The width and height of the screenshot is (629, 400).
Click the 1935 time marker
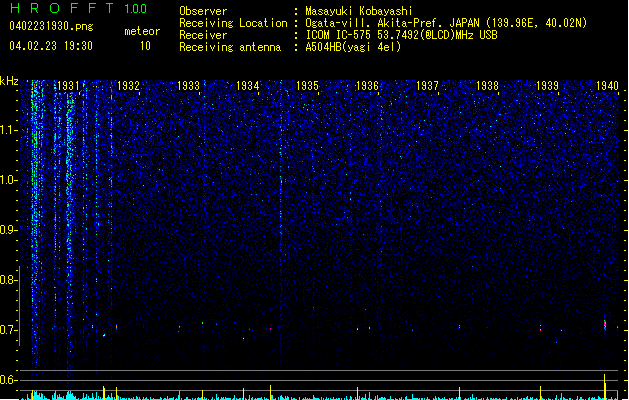(x=307, y=86)
